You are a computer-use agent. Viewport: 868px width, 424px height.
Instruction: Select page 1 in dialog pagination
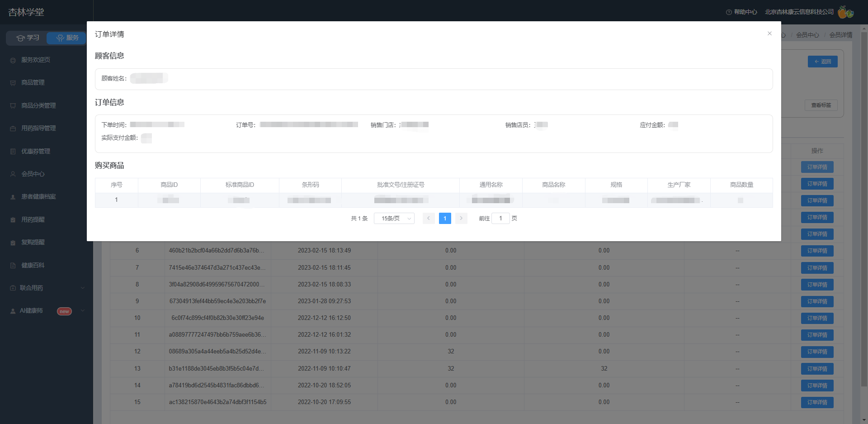click(445, 219)
